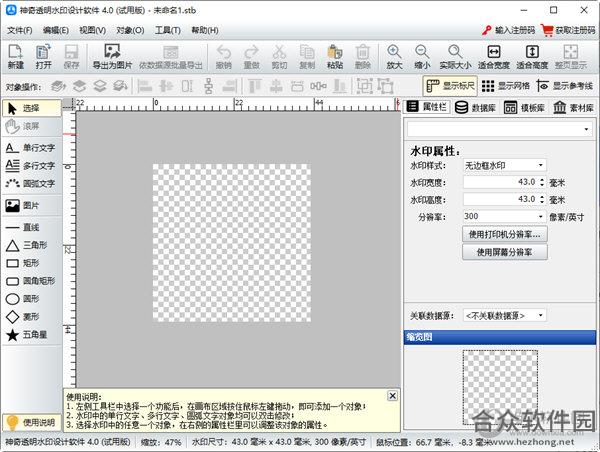Image resolution: width=600 pixels, height=452 pixels.
Task: Click the 实际大小 actual size icon
Action: 455,57
